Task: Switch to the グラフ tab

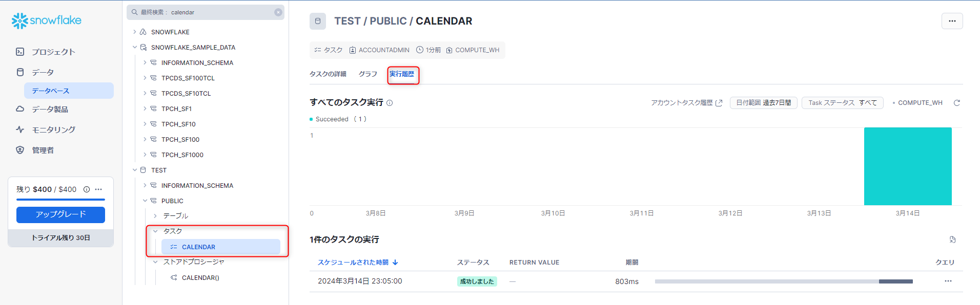Action: pyautogui.click(x=367, y=74)
